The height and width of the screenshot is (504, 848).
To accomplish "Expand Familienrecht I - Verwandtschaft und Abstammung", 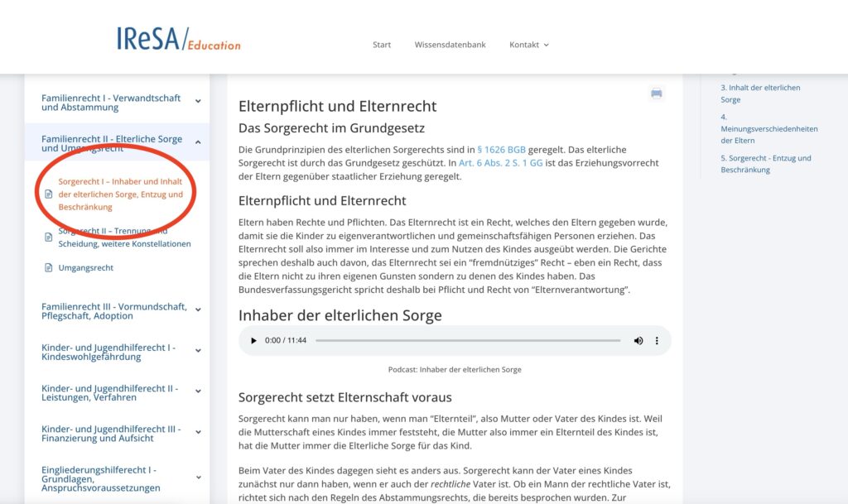I will tap(198, 101).
